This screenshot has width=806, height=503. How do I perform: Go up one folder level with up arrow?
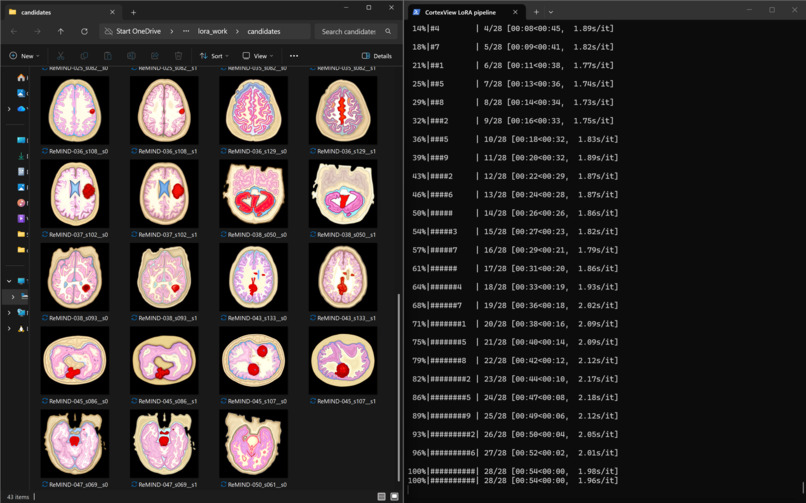pyautogui.click(x=61, y=31)
